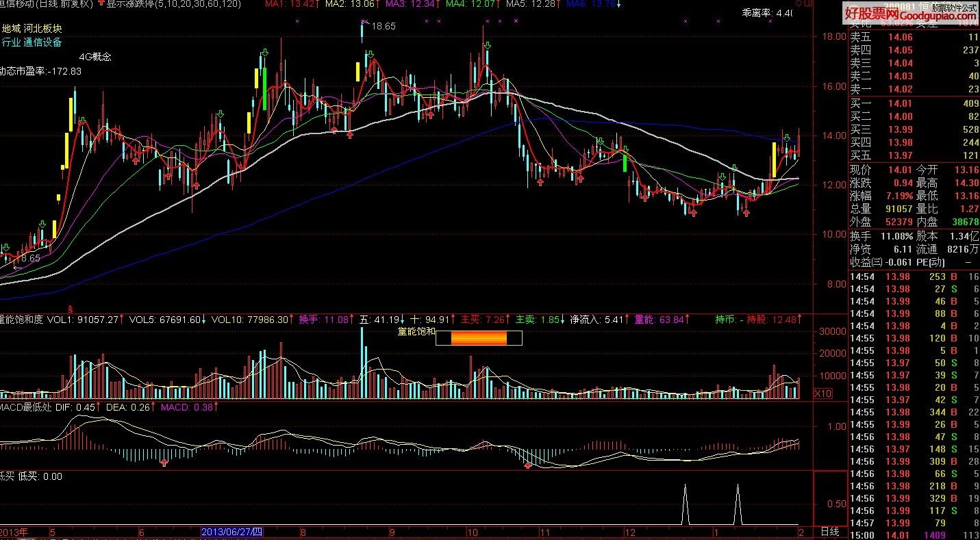Click the VOL5: 67691.60 volume label
The image size is (980, 540).
click(x=168, y=320)
